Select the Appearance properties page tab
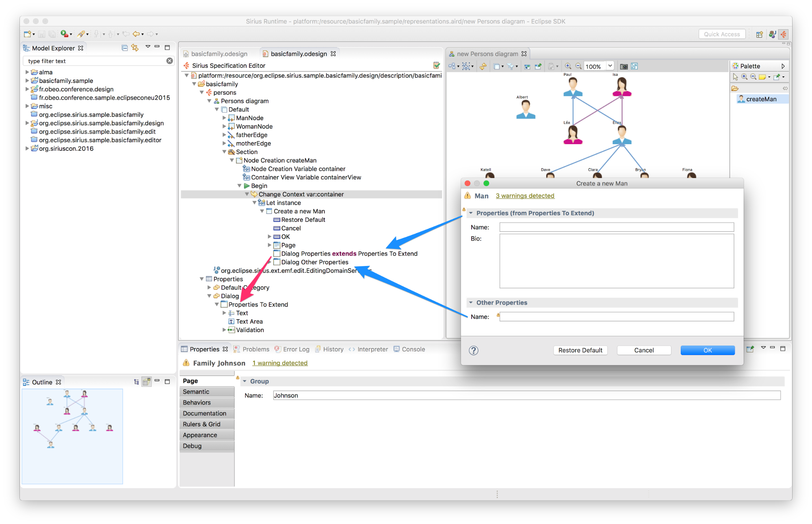This screenshot has height=524, width=812. (207, 435)
